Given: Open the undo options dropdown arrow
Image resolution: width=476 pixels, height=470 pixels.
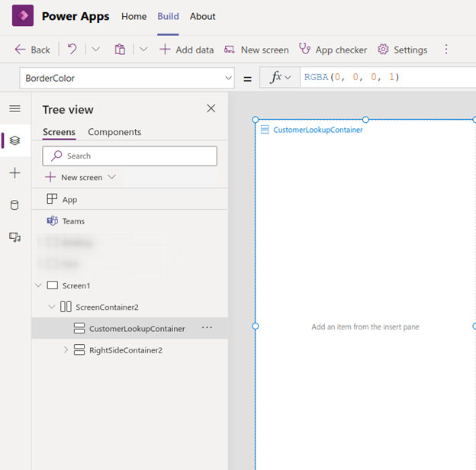Looking at the screenshot, I should (95, 49).
